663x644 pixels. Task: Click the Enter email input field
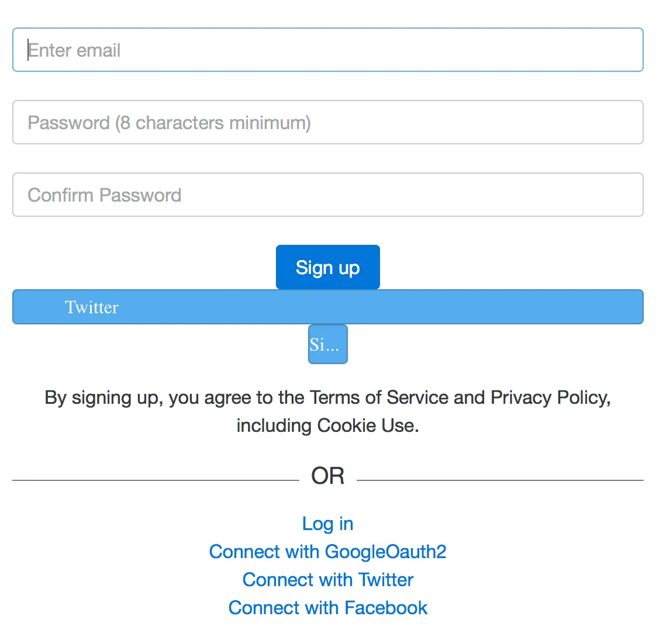coord(327,50)
